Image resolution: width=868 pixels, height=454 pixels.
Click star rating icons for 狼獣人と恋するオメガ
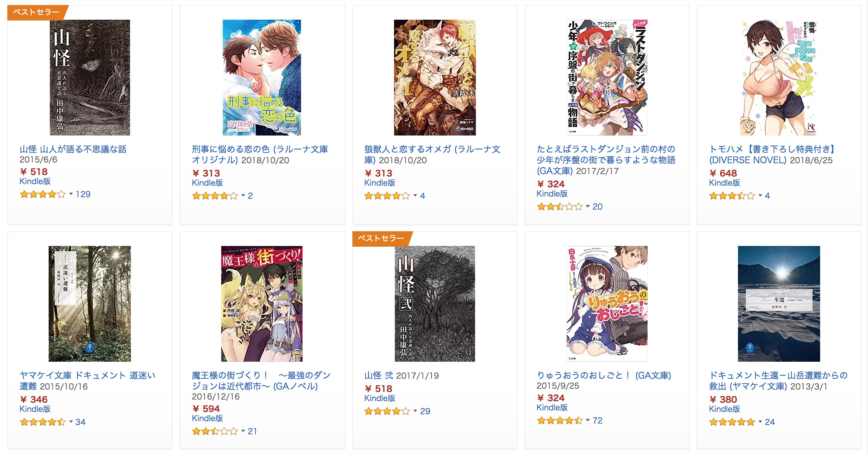[387, 196]
